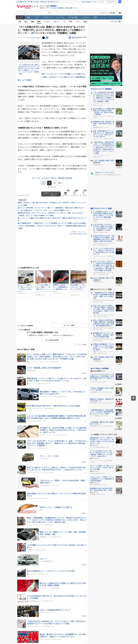Click into the キーワードを入力 search field
Screen dimensions: 138x644
32,13
